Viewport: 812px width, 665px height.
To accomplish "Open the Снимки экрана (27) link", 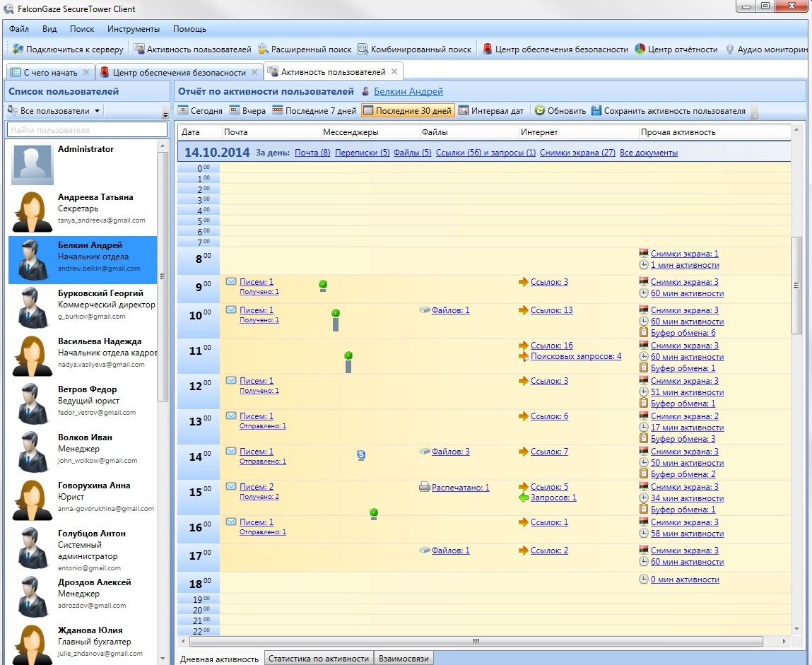I will coord(577,153).
